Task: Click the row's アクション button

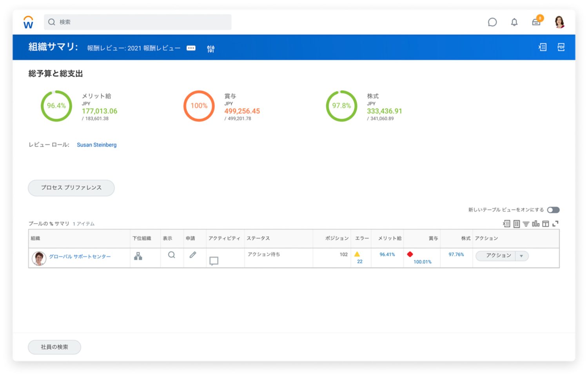Action: tap(496, 256)
